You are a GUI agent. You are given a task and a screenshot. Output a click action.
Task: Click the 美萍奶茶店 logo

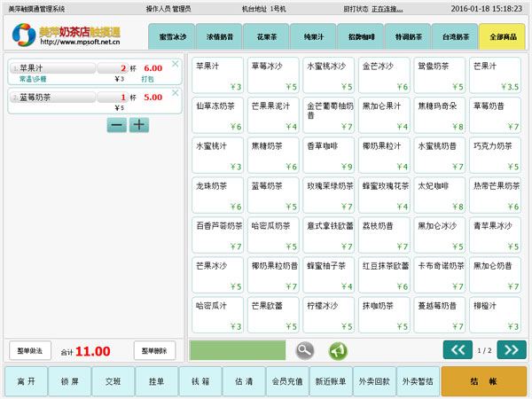point(67,35)
